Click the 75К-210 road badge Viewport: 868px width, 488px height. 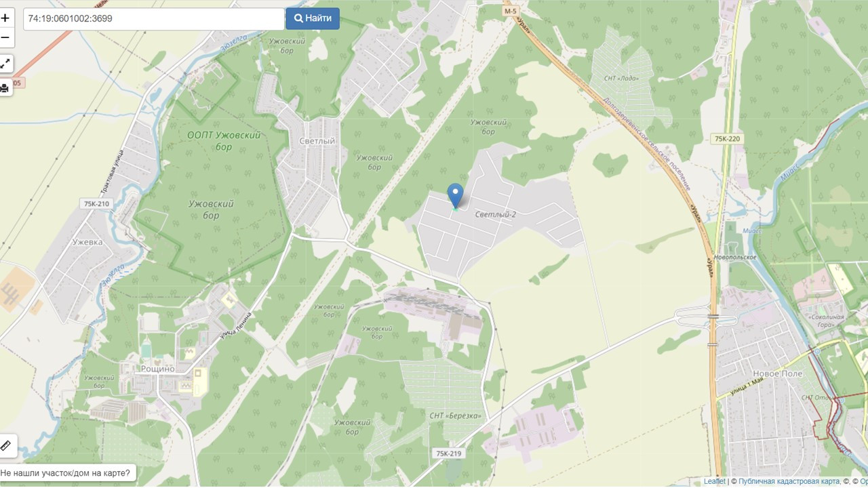tap(96, 203)
